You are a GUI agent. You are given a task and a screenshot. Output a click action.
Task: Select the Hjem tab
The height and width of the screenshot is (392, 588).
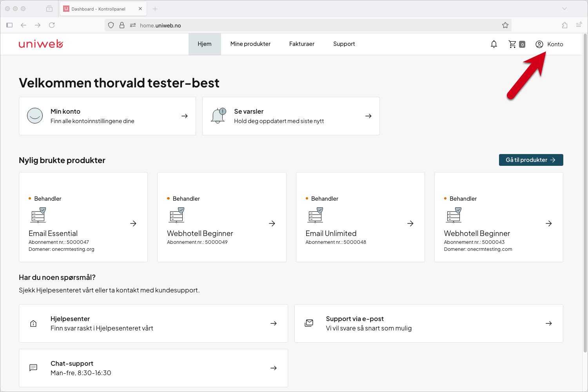tap(205, 44)
